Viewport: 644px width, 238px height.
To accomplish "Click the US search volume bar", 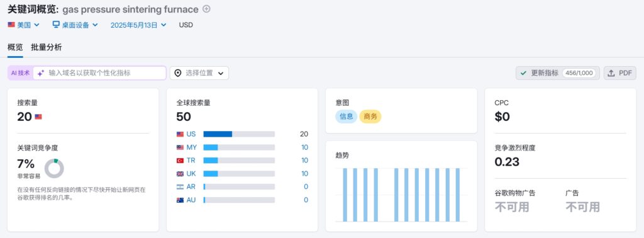I will (239, 134).
